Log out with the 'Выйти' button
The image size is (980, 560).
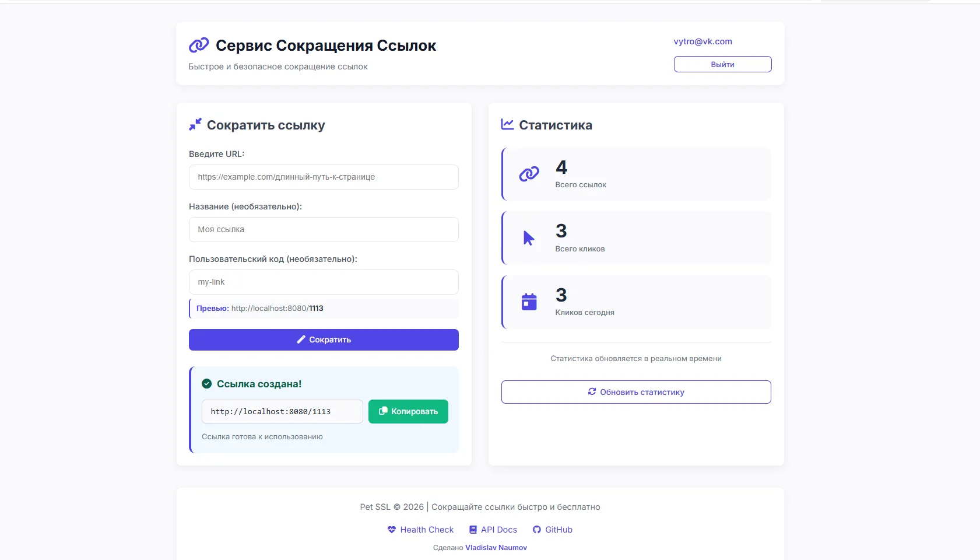tap(723, 64)
